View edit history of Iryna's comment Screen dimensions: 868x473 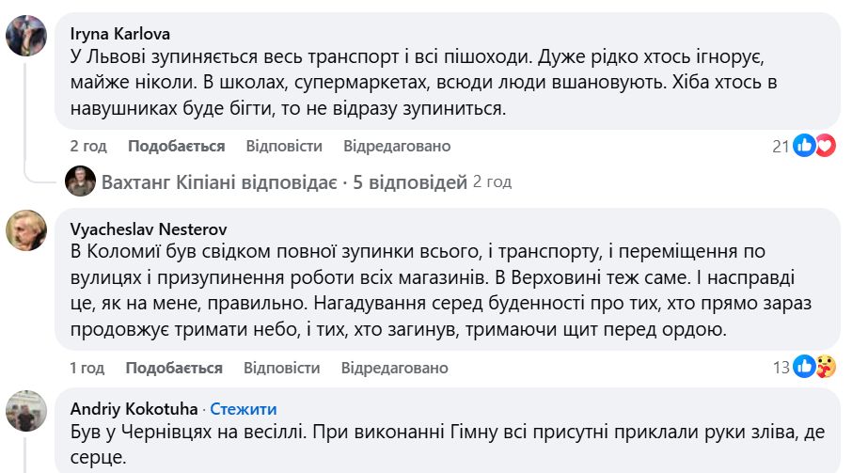pyautogui.click(x=396, y=147)
